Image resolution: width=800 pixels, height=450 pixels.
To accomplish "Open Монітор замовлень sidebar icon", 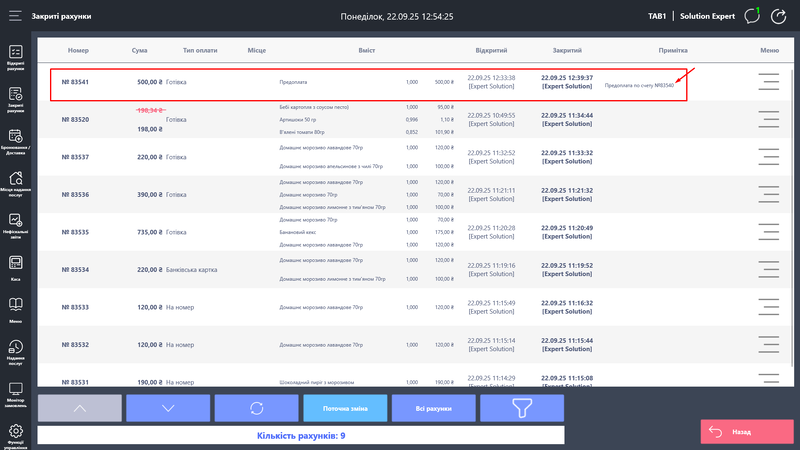I will (x=16, y=392).
